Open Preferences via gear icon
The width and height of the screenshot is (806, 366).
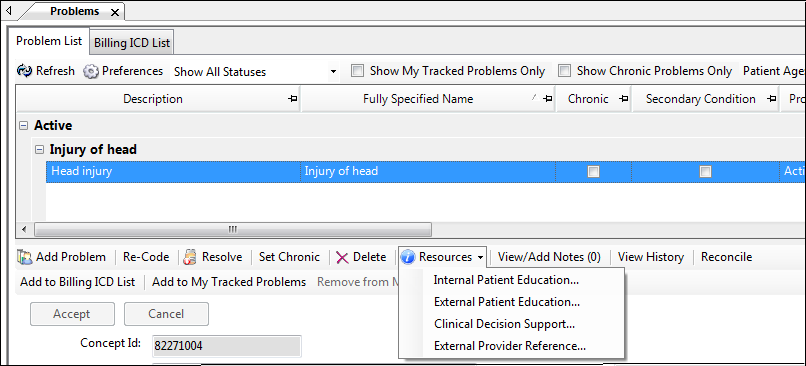pos(90,71)
